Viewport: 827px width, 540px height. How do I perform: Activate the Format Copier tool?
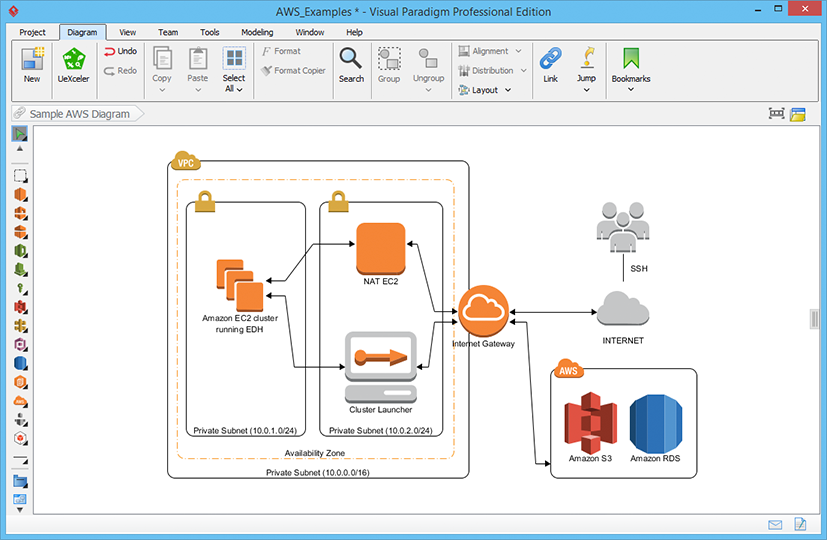point(293,71)
